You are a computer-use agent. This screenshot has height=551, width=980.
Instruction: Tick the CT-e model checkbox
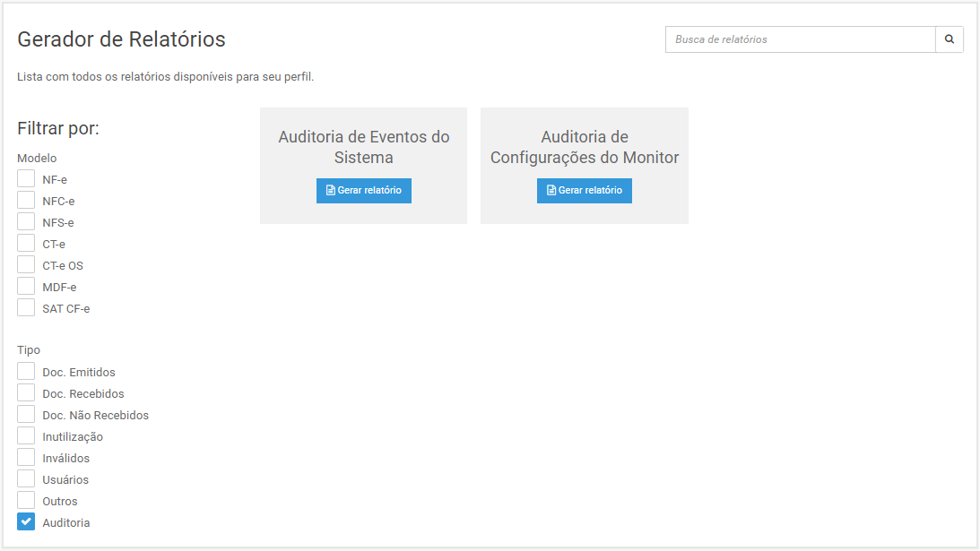coord(26,244)
